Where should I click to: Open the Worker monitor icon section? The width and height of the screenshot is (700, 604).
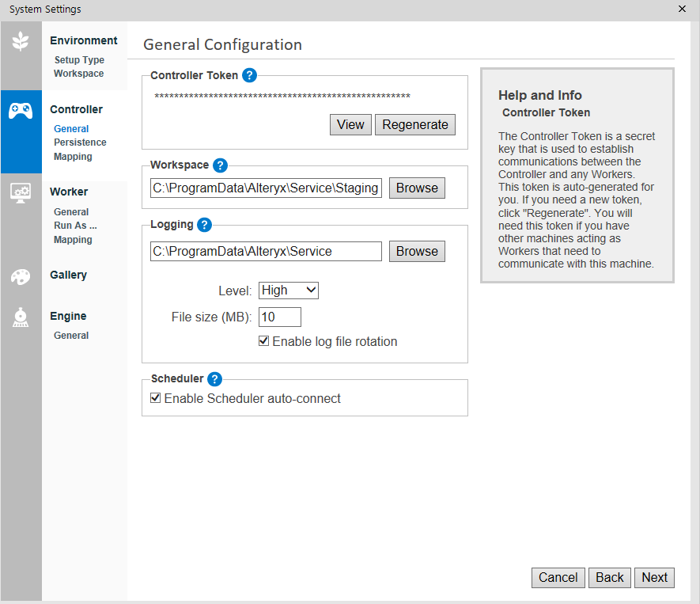pyautogui.click(x=21, y=193)
